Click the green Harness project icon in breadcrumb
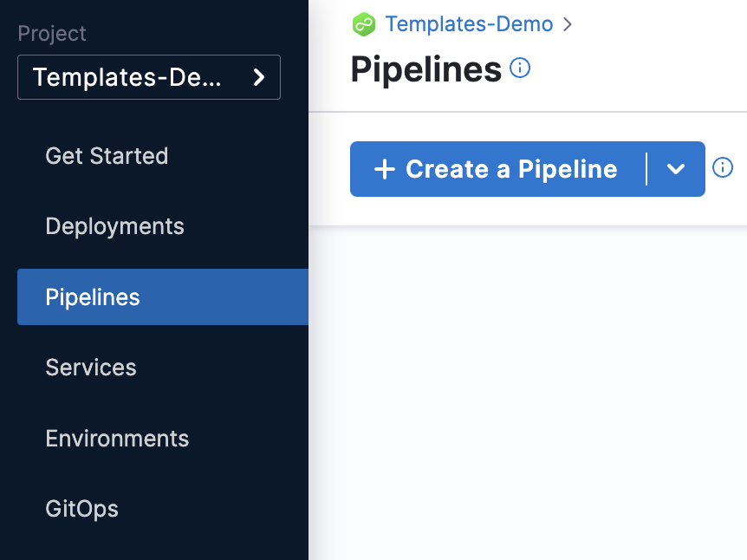This screenshot has height=560, width=747. click(x=363, y=24)
